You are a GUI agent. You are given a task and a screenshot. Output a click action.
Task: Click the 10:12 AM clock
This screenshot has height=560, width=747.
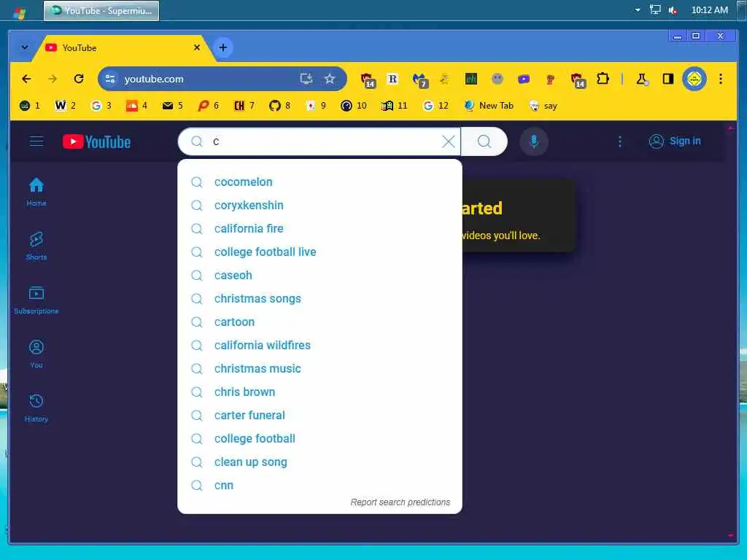click(x=709, y=10)
